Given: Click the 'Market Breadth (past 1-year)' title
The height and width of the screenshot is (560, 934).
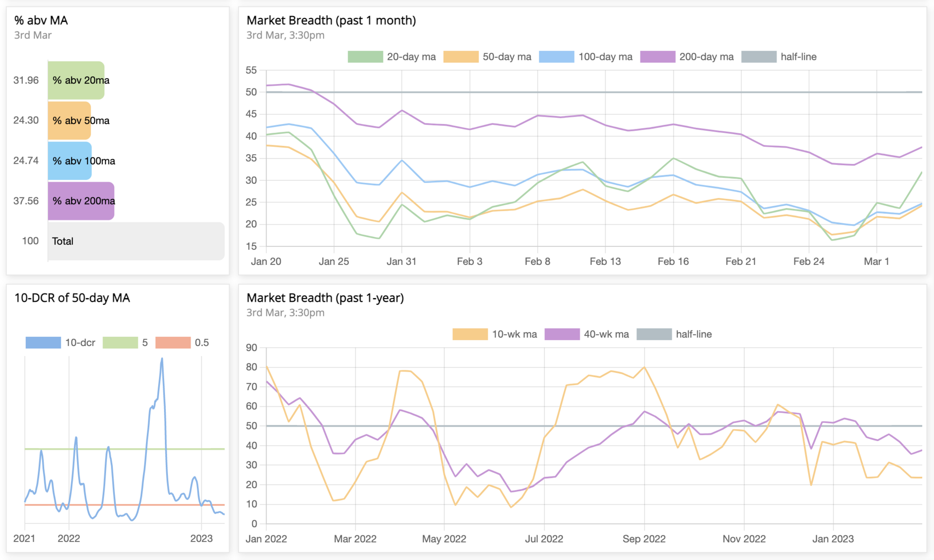Looking at the screenshot, I should point(325,298).
